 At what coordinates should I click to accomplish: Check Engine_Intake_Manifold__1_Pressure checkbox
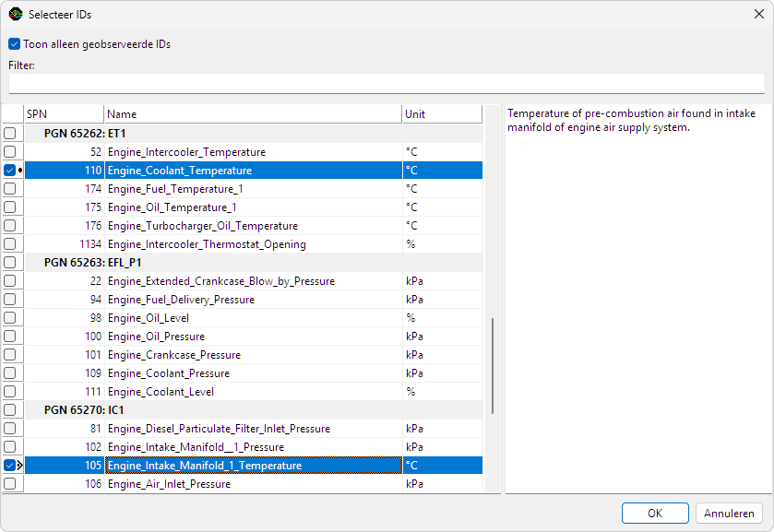point(10,446)
